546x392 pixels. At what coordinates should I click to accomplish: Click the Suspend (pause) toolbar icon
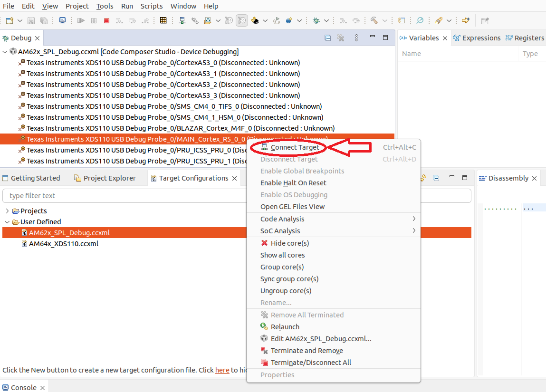94,20
